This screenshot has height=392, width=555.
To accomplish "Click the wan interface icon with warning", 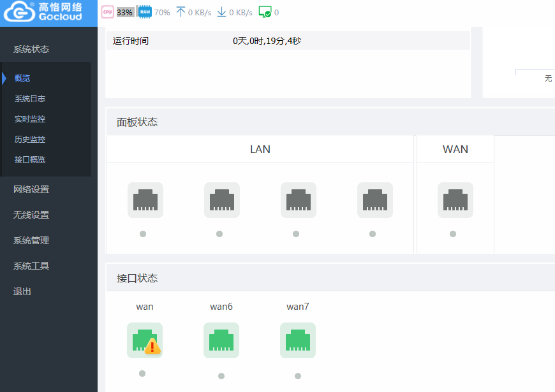I will coord(145,340).
